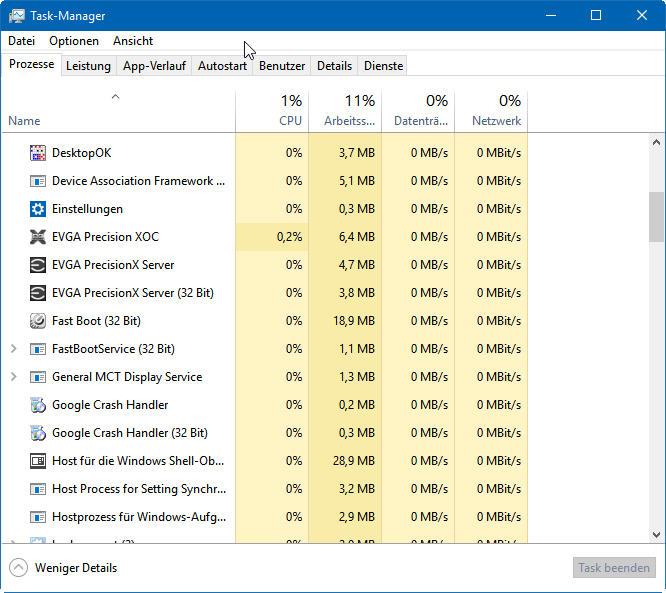Click the Task beenden button
The width and height of the screenshot is (666, 593).
[x=614, y=567]
